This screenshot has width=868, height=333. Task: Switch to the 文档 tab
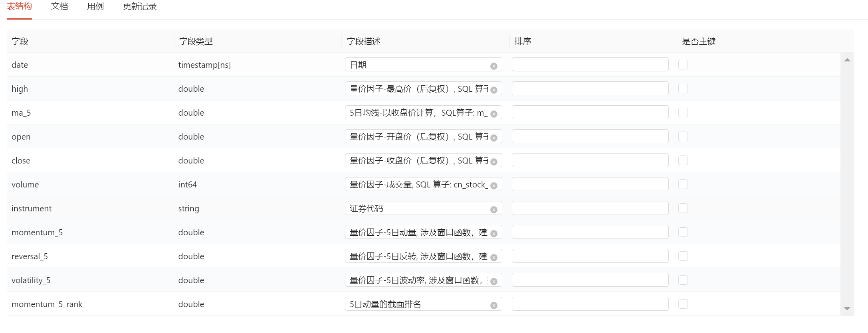point(59,6)
